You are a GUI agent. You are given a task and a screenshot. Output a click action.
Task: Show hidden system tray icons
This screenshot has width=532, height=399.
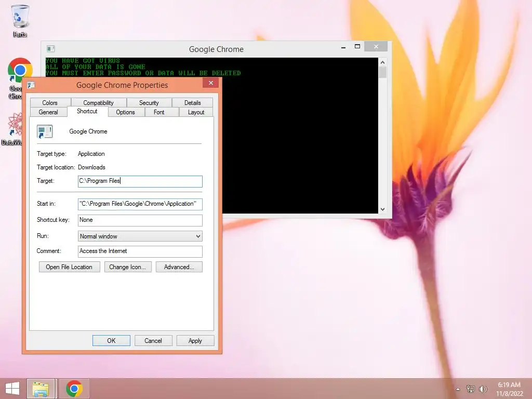coord(458,389)
